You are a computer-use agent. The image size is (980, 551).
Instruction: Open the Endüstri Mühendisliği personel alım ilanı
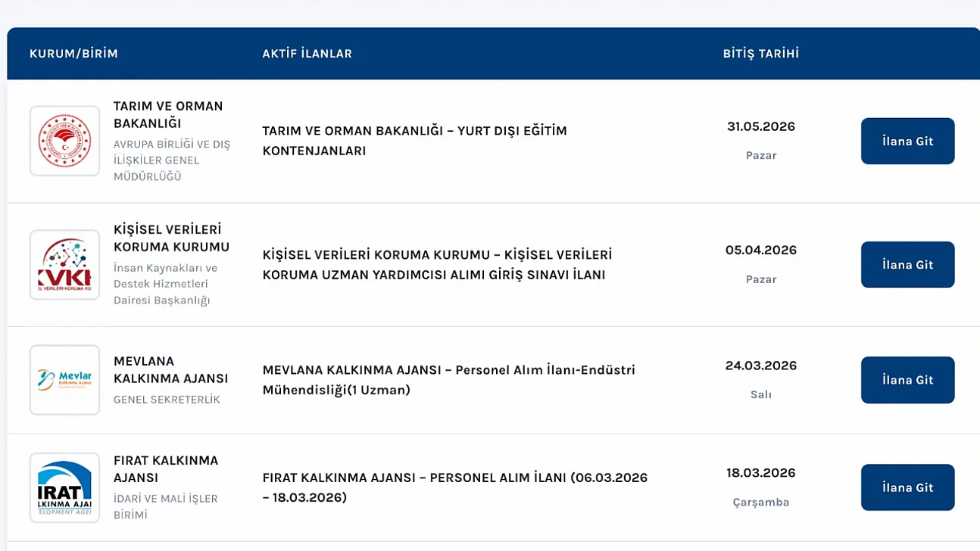(448, 380)
